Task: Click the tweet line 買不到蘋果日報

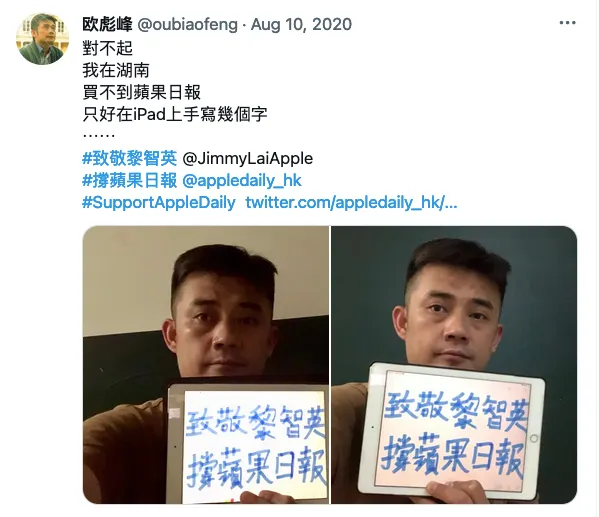Action: 141,92
